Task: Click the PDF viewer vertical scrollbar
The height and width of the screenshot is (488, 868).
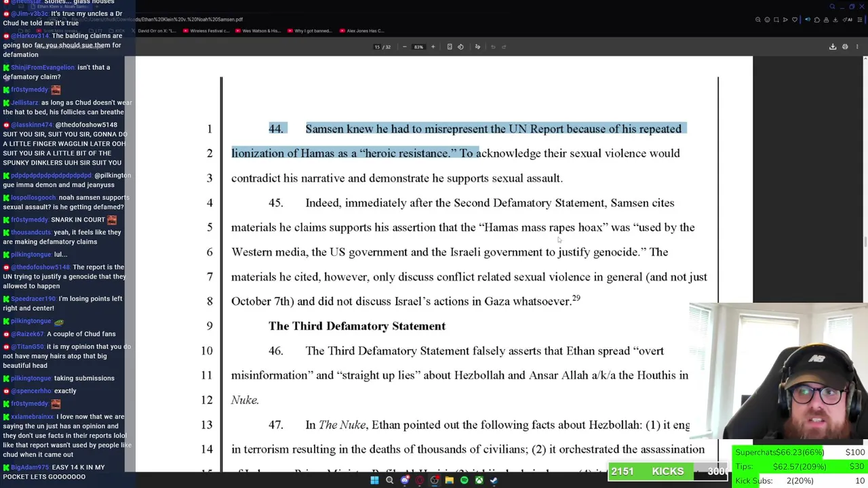Action: coord(865,242)
